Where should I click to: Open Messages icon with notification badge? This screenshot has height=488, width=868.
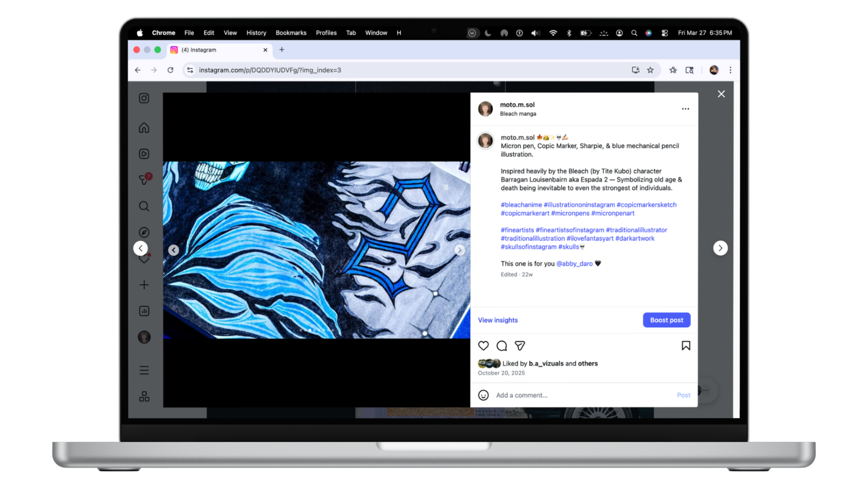[144, 180]
